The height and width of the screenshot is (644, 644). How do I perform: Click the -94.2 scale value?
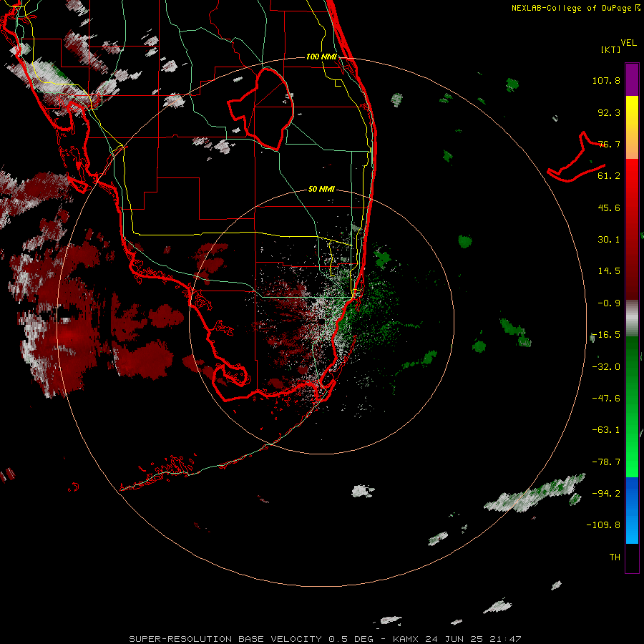[x=606, y=493]
